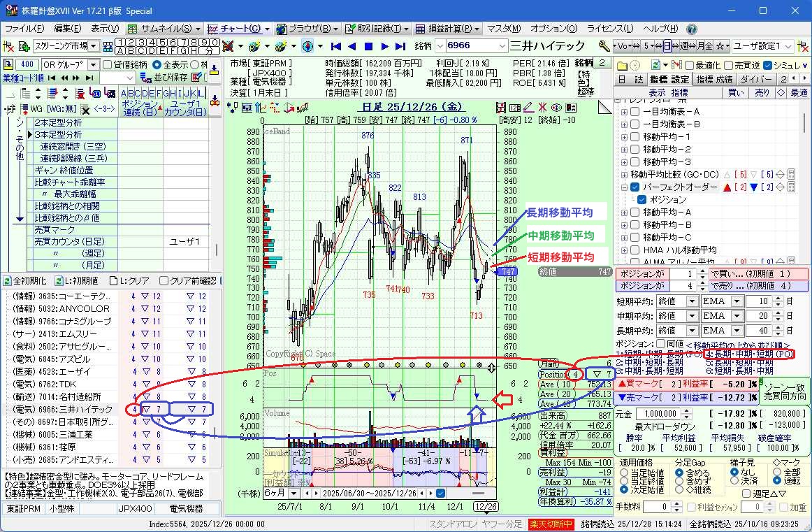This screenshot has height=532, width=812.
Task: Click the help question mark icon
Action: click(x=691, y=29)
